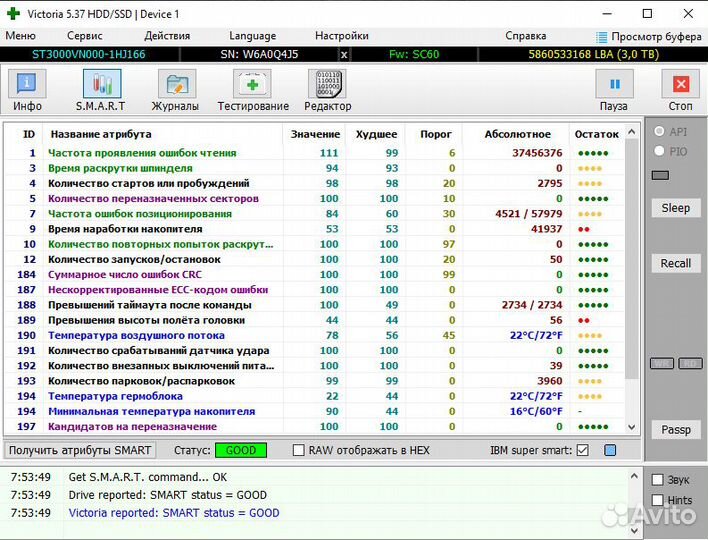Select row Температура воздушного потока
This screenshot has height=540, width=708.
[315, 335]
